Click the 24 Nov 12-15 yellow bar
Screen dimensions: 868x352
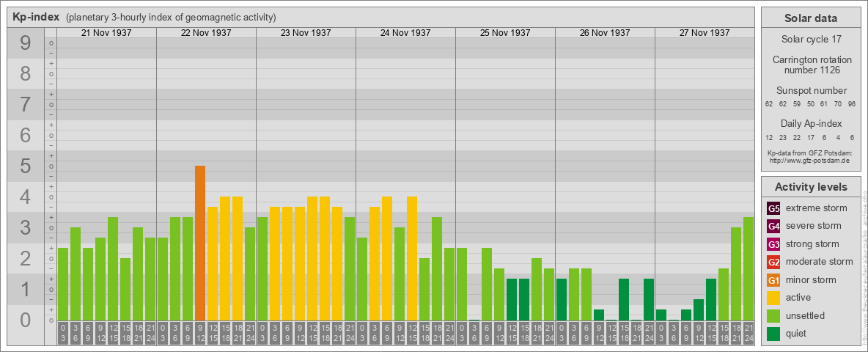point(411,258)
